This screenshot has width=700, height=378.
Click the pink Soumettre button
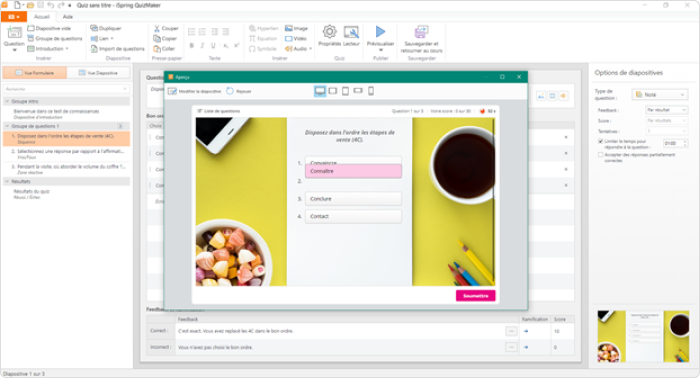point(475,296)
